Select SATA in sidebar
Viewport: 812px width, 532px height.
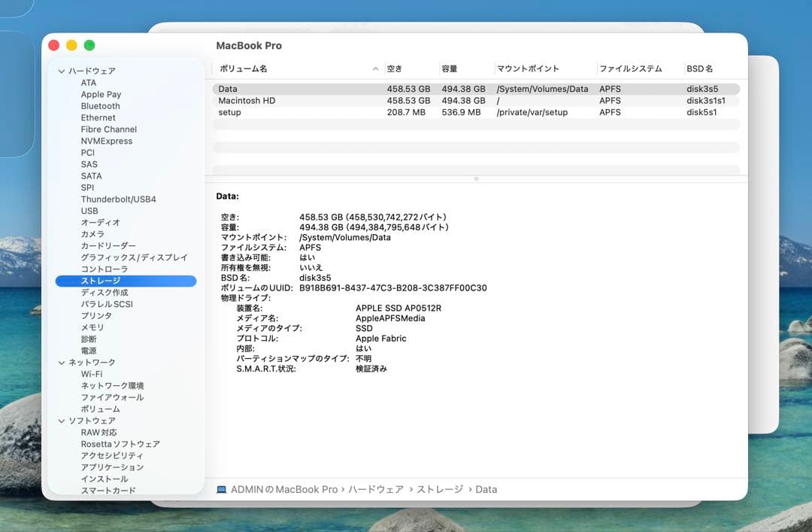click(91, 176)
